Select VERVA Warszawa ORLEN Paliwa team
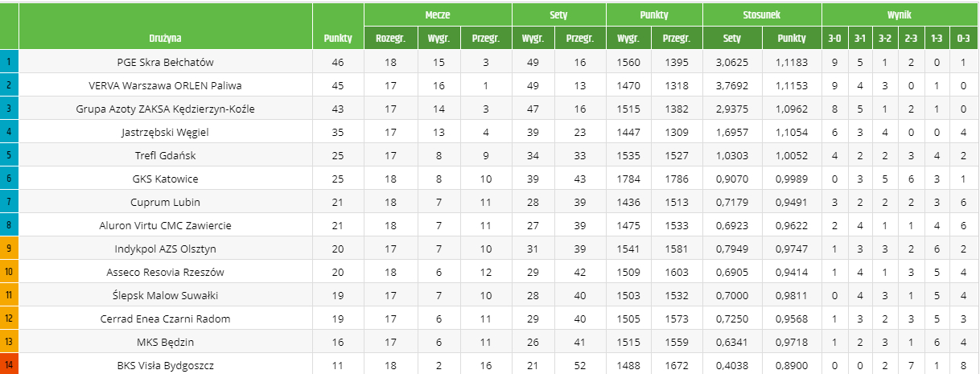The width and height of the screenshot is (980, 374). click(x=165, y=84)
